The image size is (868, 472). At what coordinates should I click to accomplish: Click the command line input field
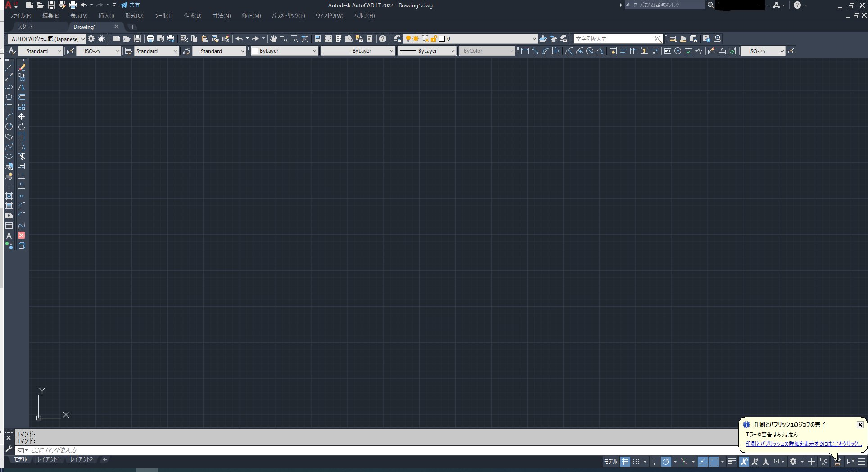[x=383, y=450]
